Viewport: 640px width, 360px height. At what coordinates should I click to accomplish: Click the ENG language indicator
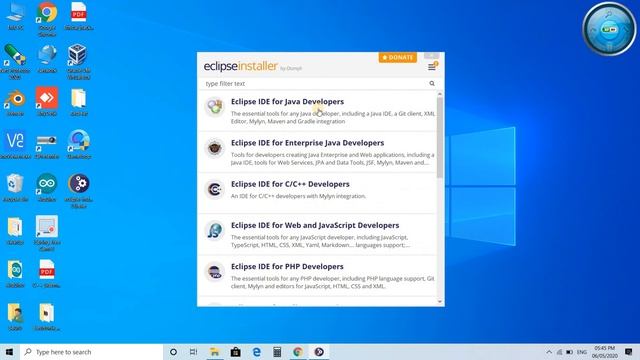582,352
